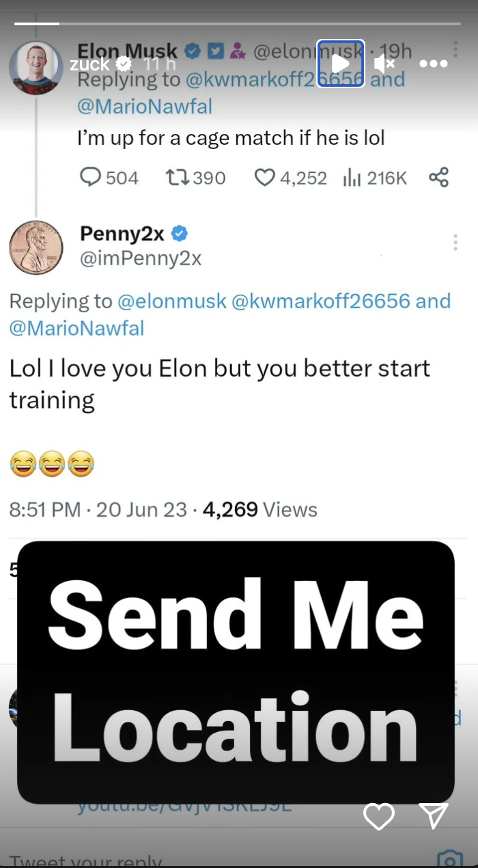Open the @elonmusk mention link
Viewport: 478px width, 868px height.
coord(172,301)
